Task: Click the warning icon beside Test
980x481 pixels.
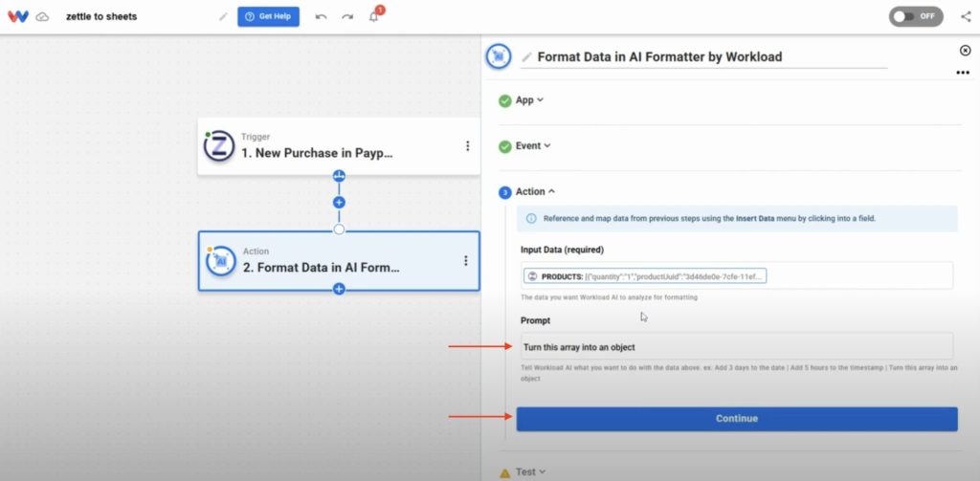Action: pos(505,473)
